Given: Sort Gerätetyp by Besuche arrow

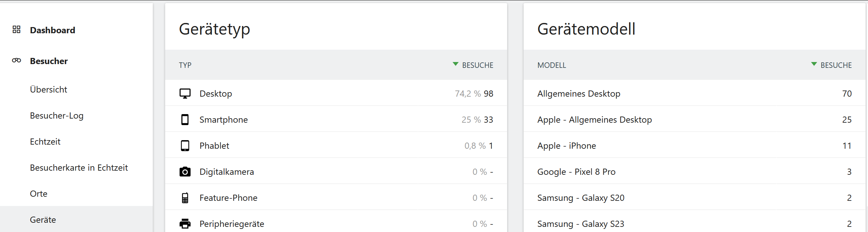Looking at the screenshot, I should tap(455, 64).
